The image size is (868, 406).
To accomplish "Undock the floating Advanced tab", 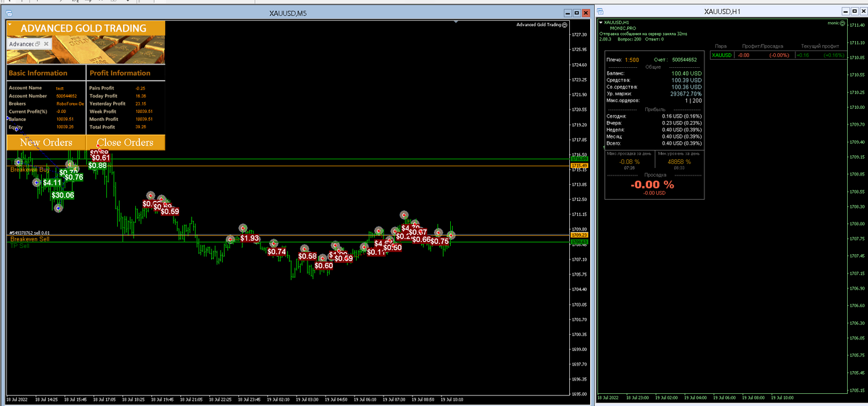I will [38, 44].
